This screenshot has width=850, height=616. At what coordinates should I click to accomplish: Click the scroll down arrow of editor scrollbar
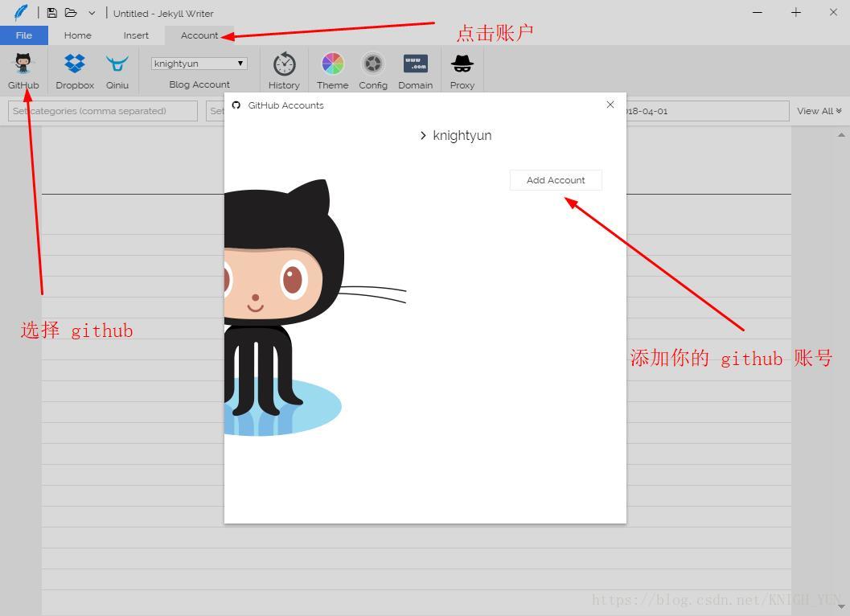[841, 606]
